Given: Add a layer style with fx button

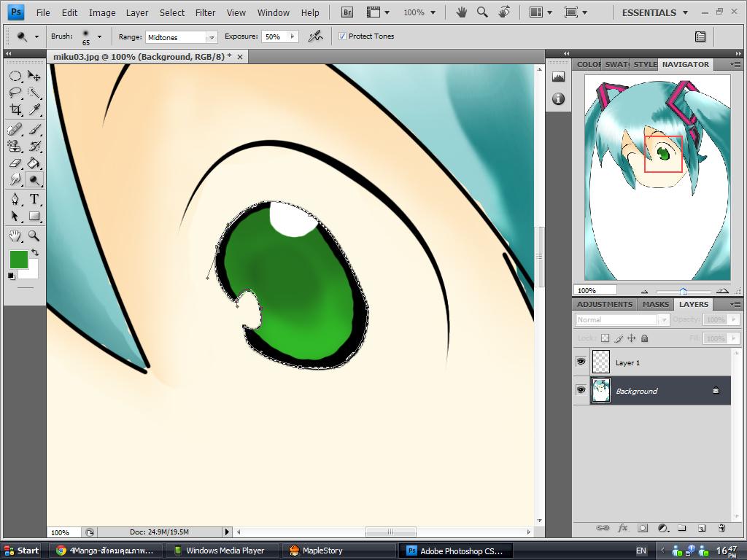Looking at the screenshot, I should tap(623, 528).
